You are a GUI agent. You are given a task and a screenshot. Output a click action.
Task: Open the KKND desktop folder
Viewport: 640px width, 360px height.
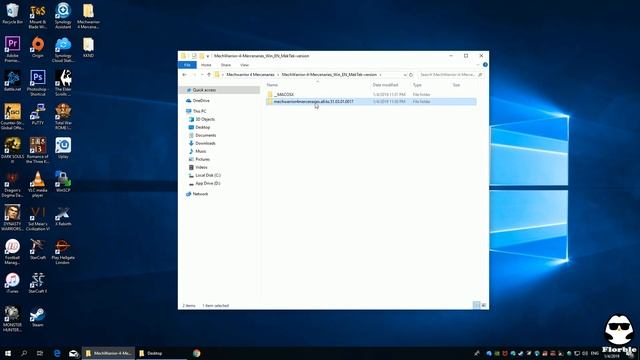tap(88, 47)
